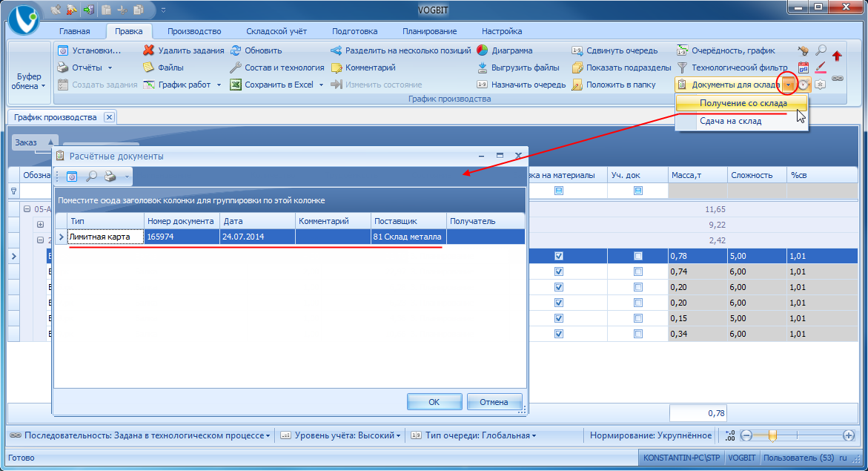
Task: Click the Удалить задания red X icon
Action: pos(148,50)
